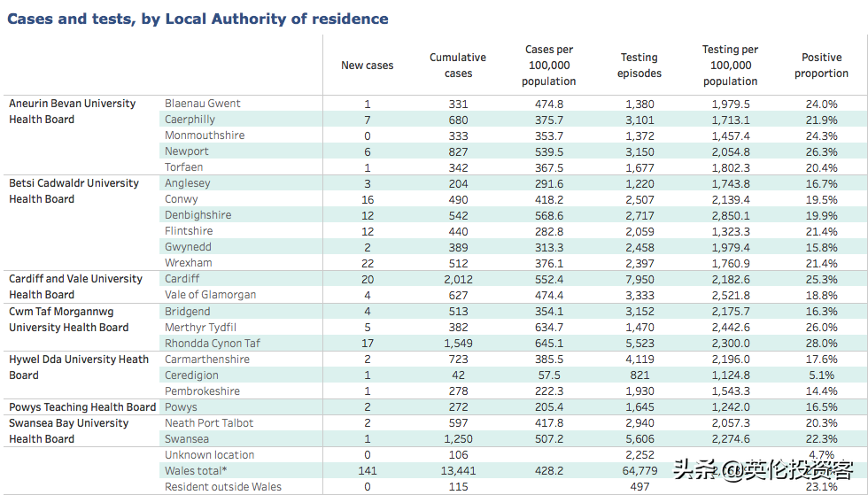
Task: Click Rhondda Cynon Taf cumulative cases 1,549
Action: tap(459, 344)
